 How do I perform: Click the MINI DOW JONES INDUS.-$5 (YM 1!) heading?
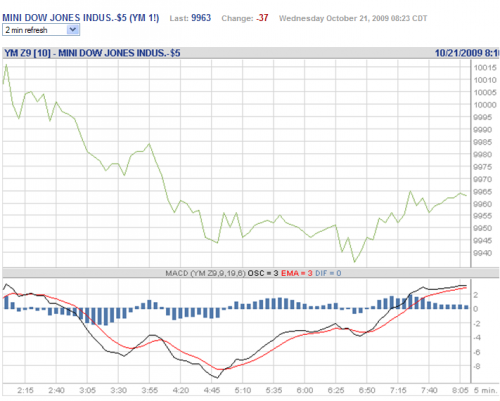pyautogui.click(x=81, y=18)
